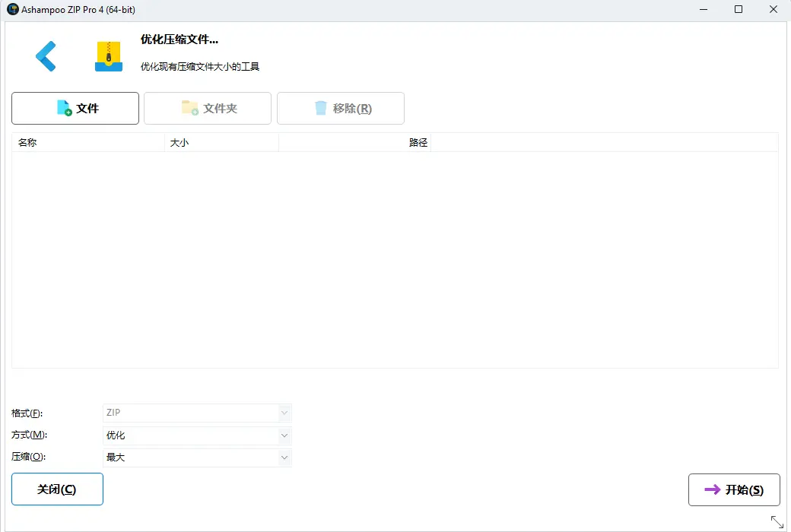Image resolution: width=791 pixels, height=532 pixels.
Task: Add a file with the 文件 button
Action: (75, 109)
